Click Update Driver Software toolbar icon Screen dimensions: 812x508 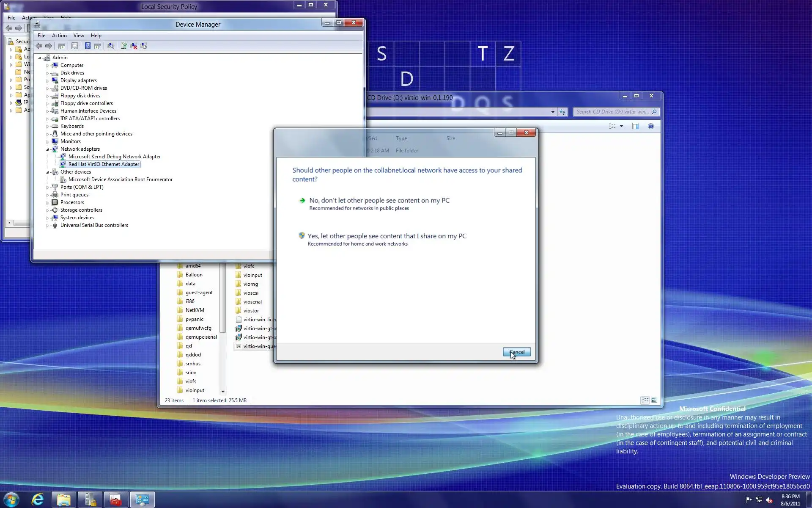tap(123, 46)
